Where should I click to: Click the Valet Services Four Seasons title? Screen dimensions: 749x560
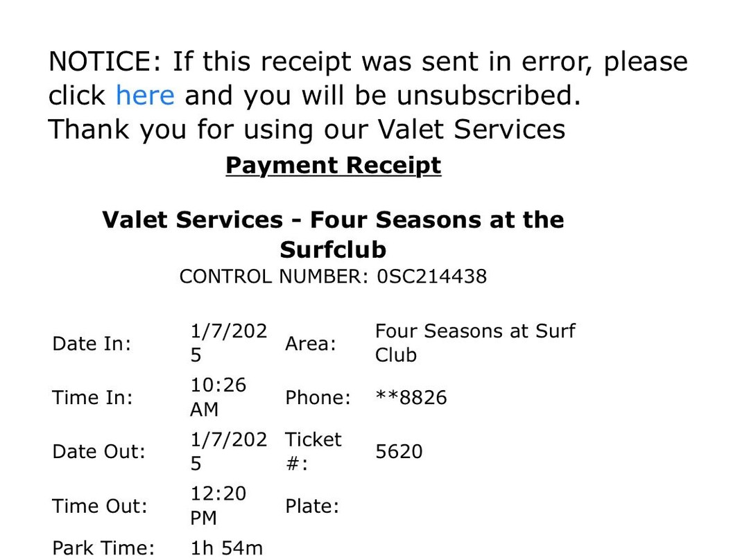pyautogui.click(x=333, y=234)
